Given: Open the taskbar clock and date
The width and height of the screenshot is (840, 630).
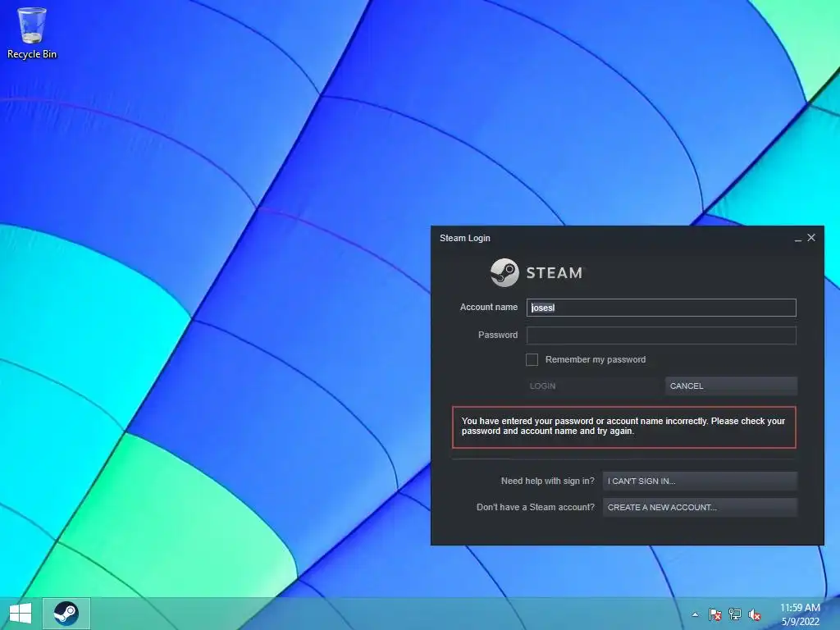Looking at the screenshot, I should point(800,614).
